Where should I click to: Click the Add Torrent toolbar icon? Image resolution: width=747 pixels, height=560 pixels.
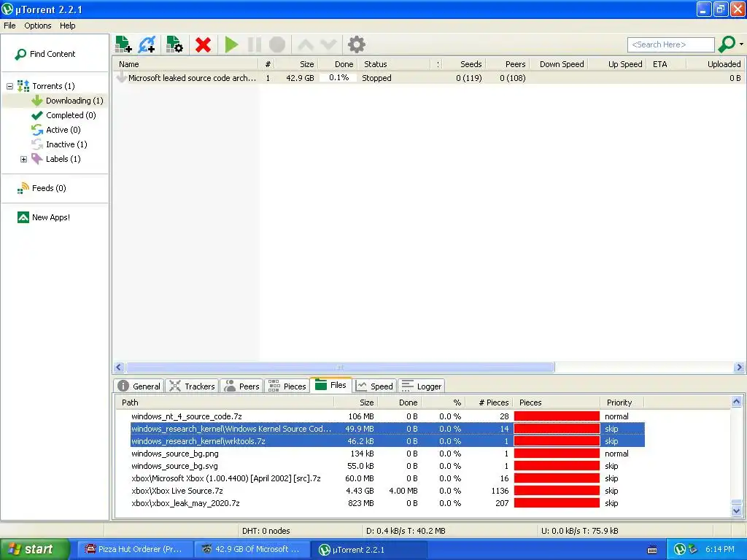click(123, 44)
